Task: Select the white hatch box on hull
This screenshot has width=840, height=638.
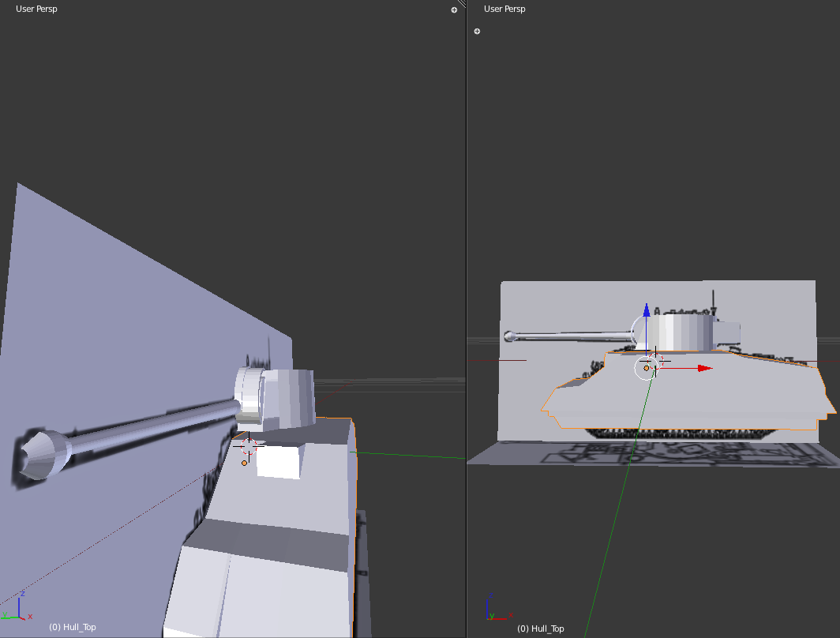Action: (278, 463)
